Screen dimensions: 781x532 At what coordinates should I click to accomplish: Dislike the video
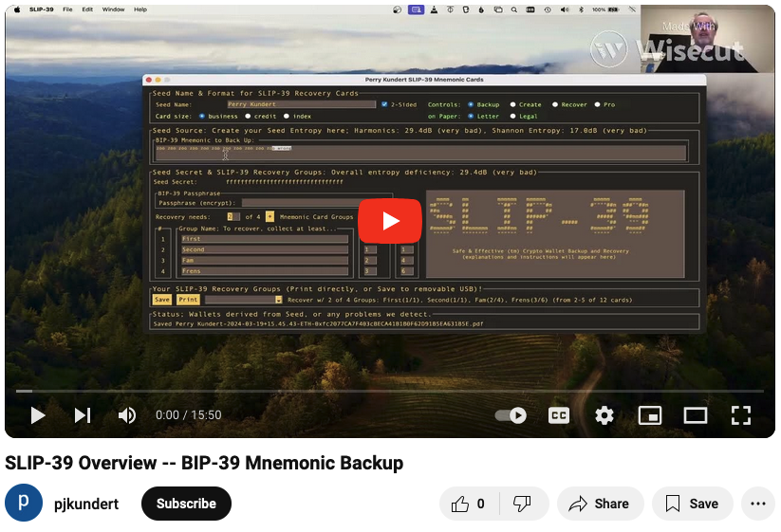click(523, 504)
